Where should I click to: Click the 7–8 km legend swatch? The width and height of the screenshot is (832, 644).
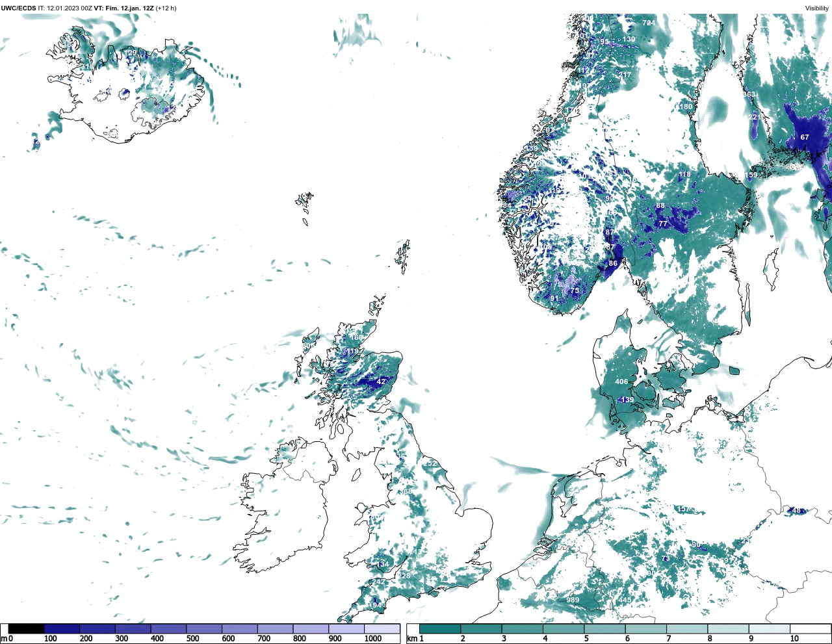point(687,628)
